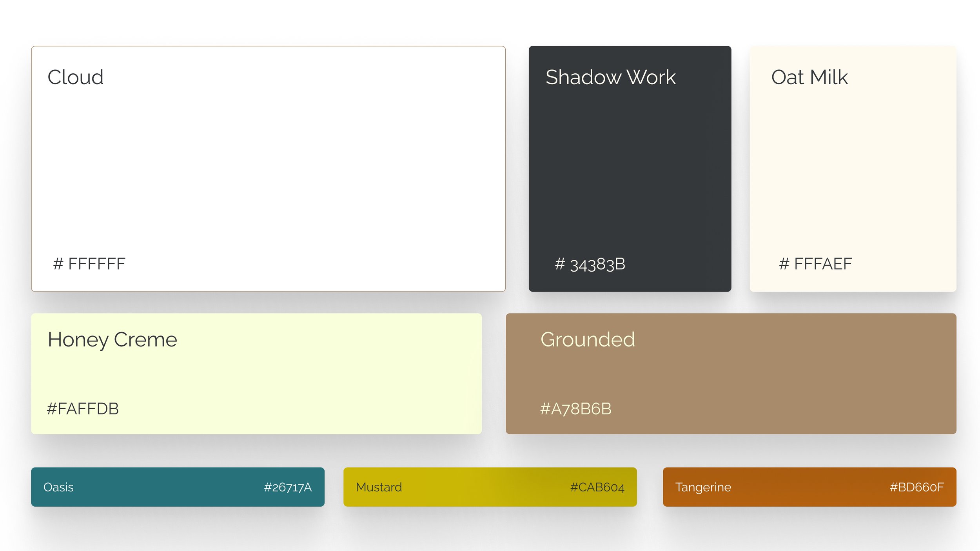
Task: Click the "Cloud" title text
Action: [76, 77]
